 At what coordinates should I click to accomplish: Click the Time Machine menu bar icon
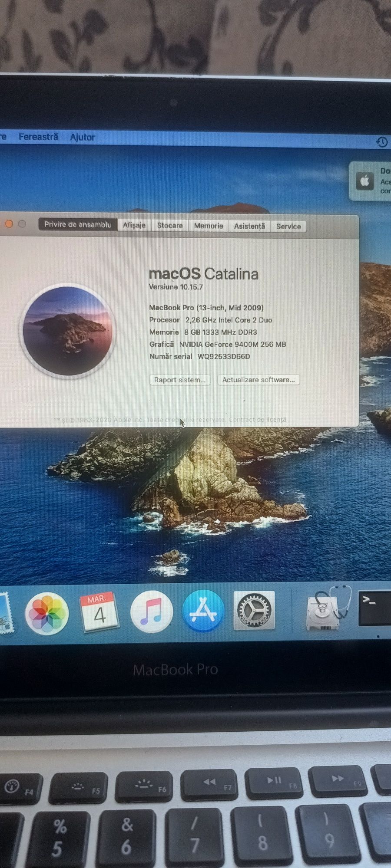tap(382, 142)
